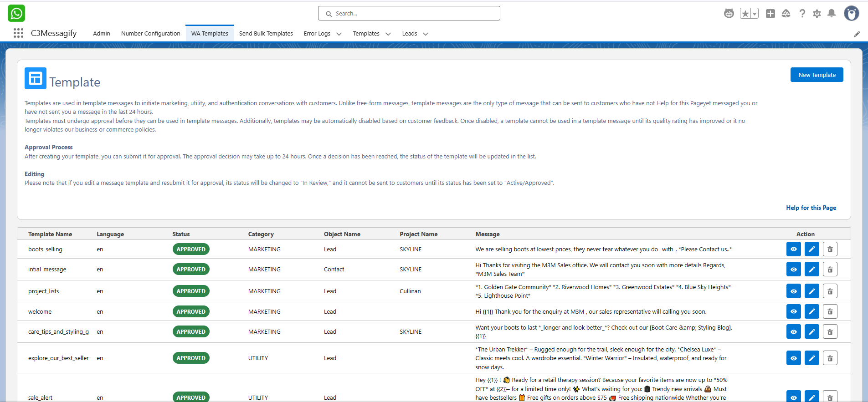Edit the care_tips_and_styling_g template

[x=812, y=331]
